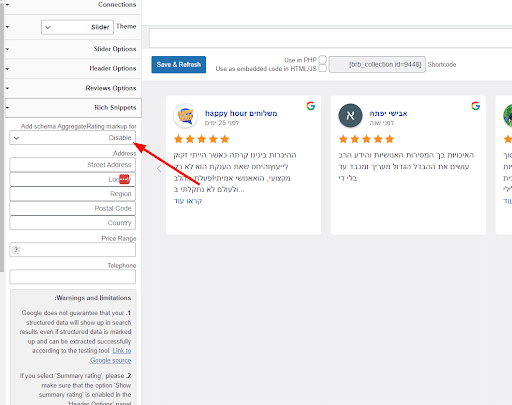Image resolution: width=512 pixels, height=405 pixels.
Task: Click the Google icon on happy hour review
Action: click(311, 106)
